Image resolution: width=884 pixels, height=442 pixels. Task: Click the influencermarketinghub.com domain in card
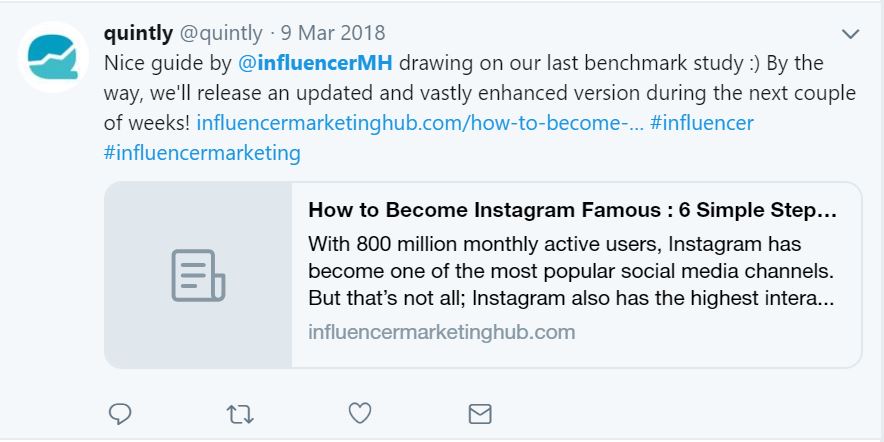pos(441,332)
